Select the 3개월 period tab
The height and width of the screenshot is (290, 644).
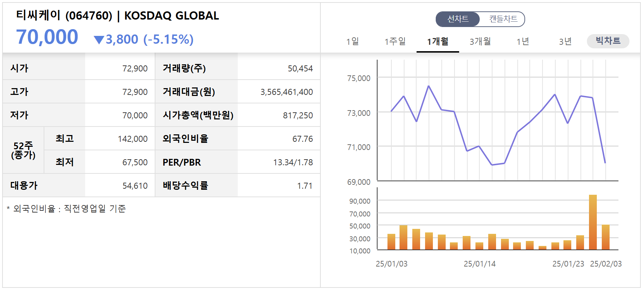480,42
